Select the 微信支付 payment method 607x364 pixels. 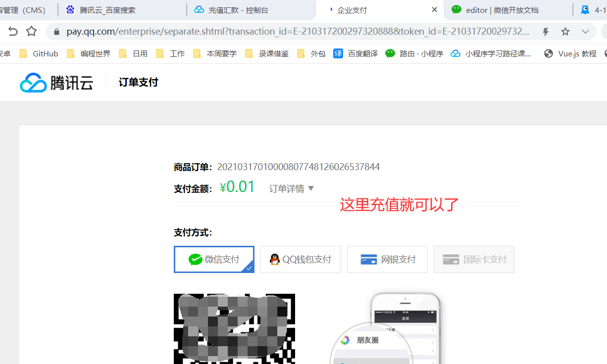click(x=214, y=259)
